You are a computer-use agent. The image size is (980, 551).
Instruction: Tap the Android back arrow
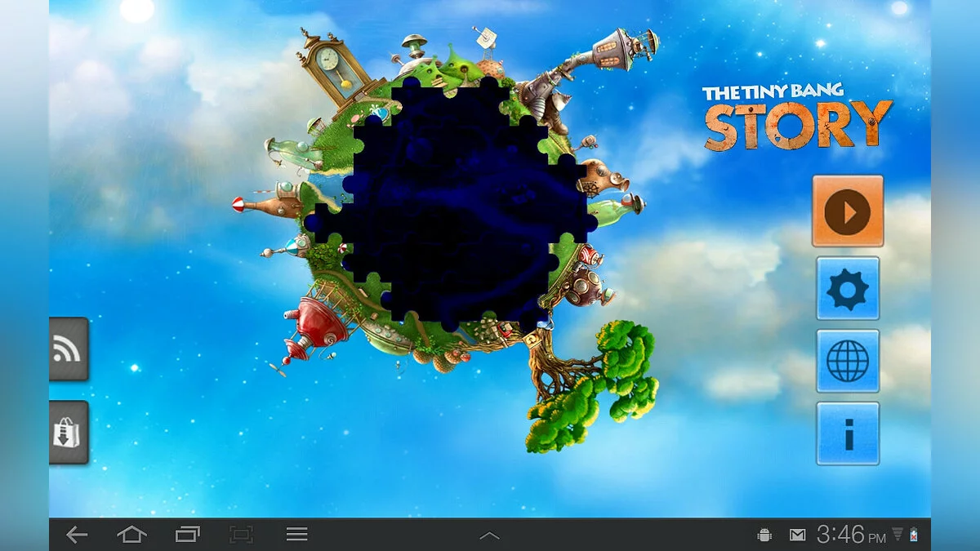(77, 535)
